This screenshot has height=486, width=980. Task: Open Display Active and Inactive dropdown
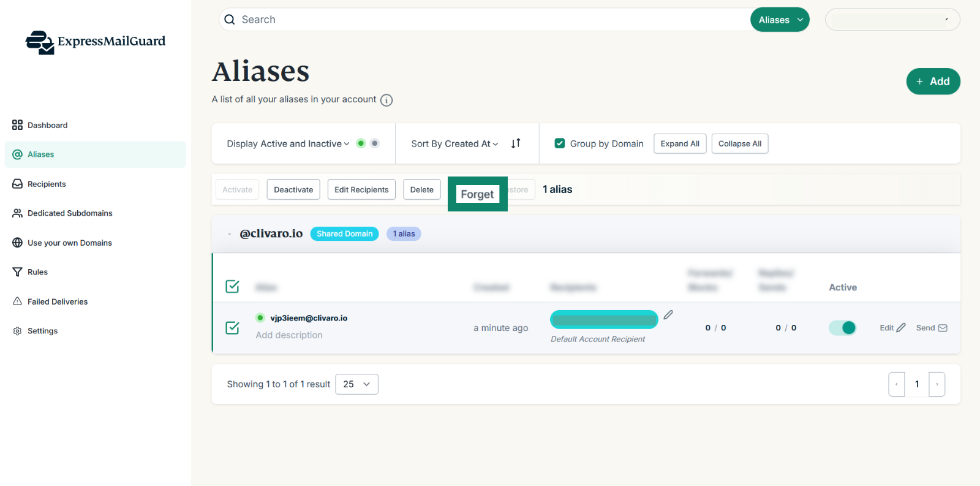[x=288, y=143]
